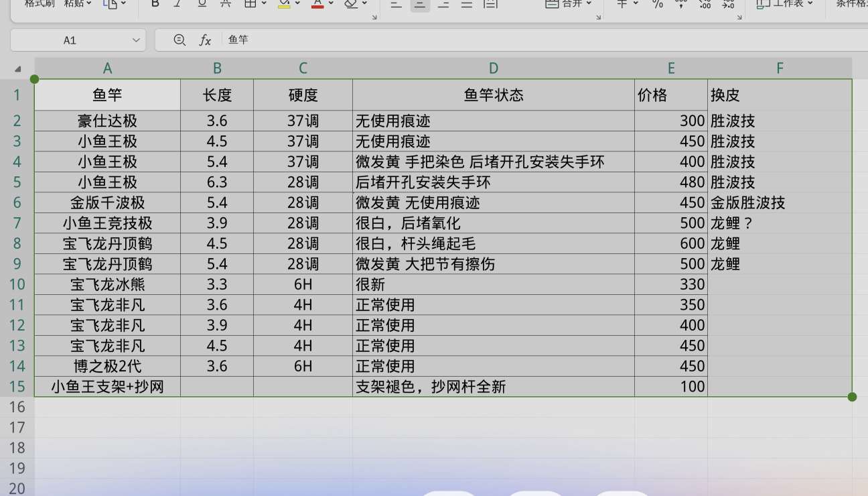Click cell containing 豪仕达极
Screen dimensions: 868x496
107,121
